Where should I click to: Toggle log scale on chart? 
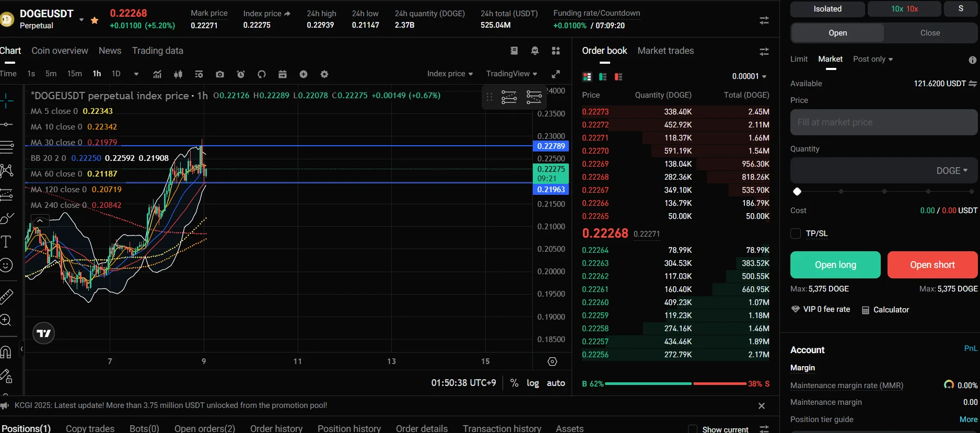point(533,383)
